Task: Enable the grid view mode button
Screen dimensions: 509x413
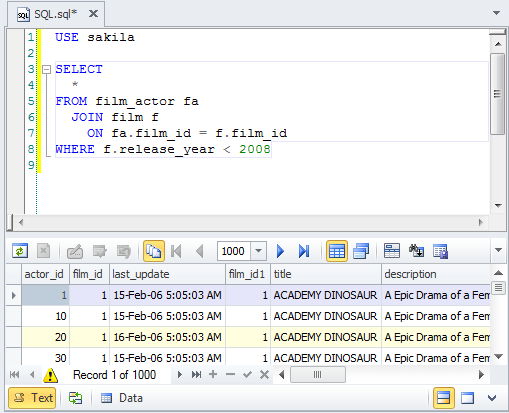Action: click(337, 251)
